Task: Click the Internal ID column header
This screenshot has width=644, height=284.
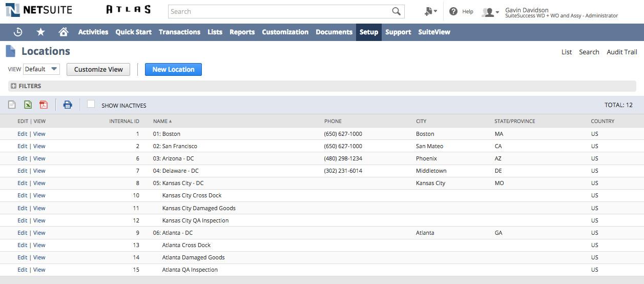Action: tap(124, 121)
